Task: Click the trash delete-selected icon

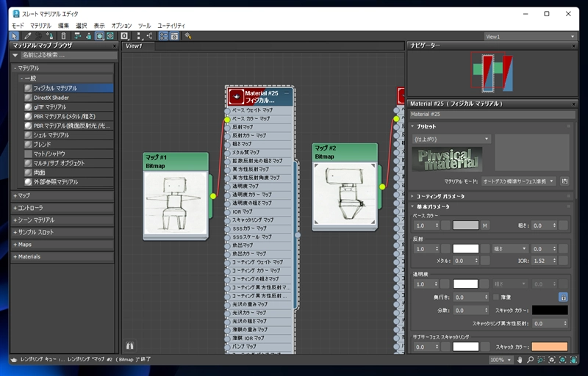Action: 63,36
